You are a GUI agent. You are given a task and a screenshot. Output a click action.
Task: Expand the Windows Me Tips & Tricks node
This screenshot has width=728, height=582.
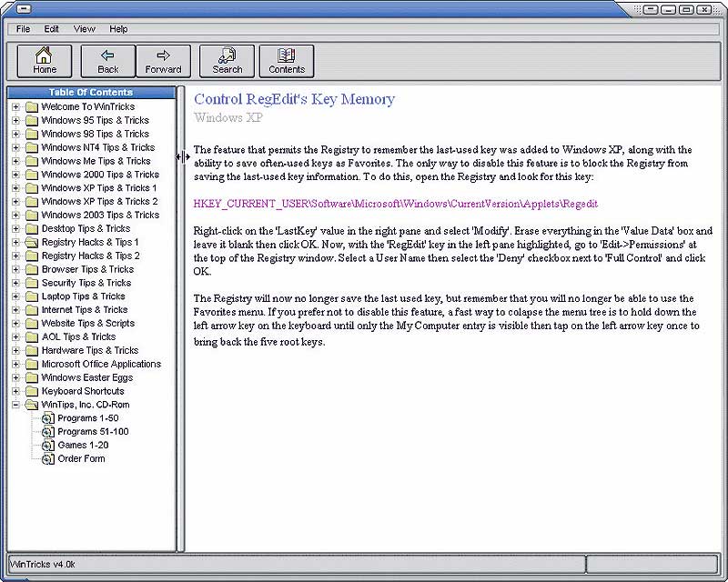(15, 161)
